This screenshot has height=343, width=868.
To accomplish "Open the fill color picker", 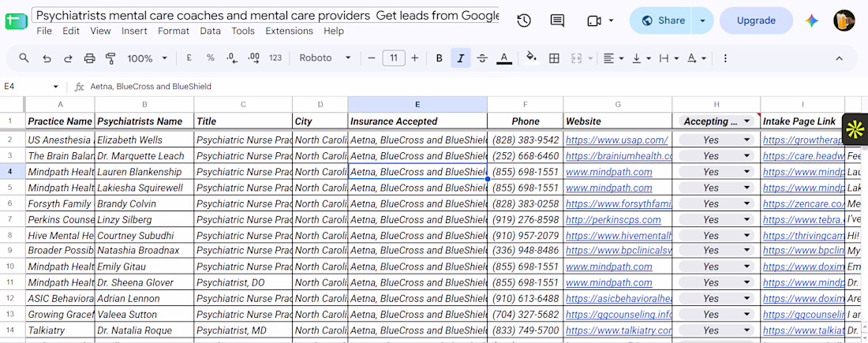I will (x=531, y=58).
